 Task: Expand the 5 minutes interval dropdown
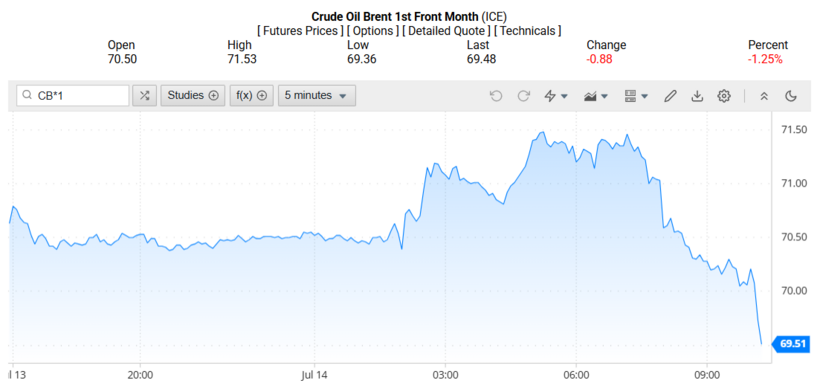[317, 96]
